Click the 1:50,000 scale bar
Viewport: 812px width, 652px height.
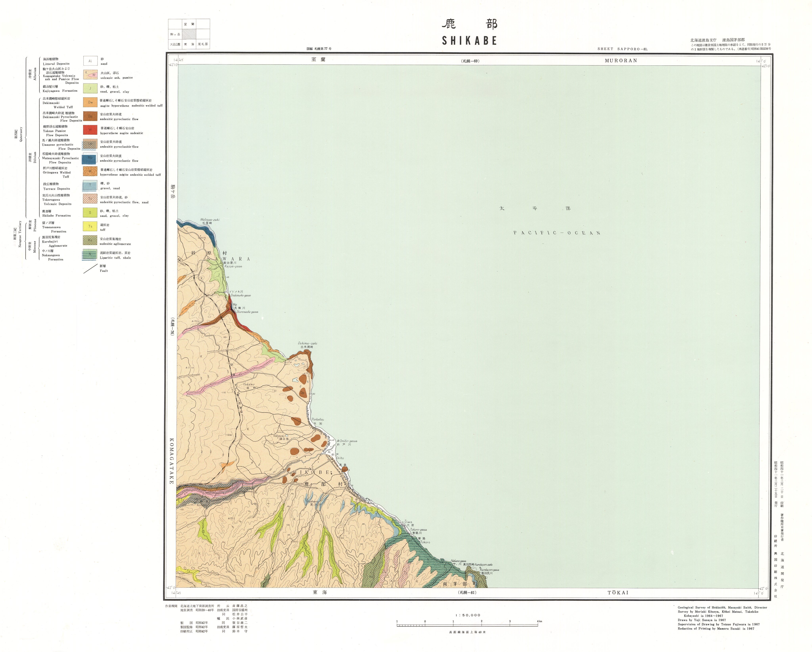pos(467,625)
